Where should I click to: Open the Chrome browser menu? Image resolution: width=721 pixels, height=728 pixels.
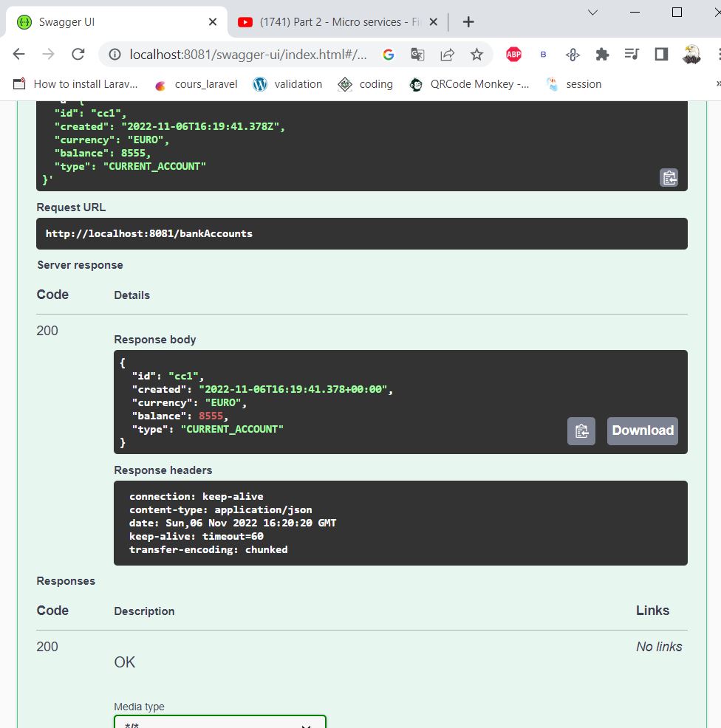click(x=715, y=54)
